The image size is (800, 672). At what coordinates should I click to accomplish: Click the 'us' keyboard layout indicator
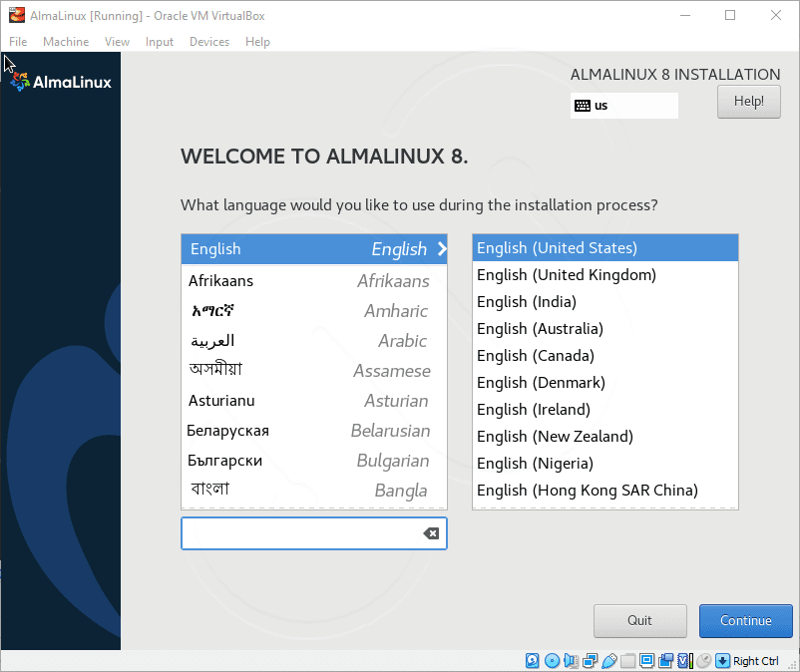pyautogui.click(x=624, y=106)
